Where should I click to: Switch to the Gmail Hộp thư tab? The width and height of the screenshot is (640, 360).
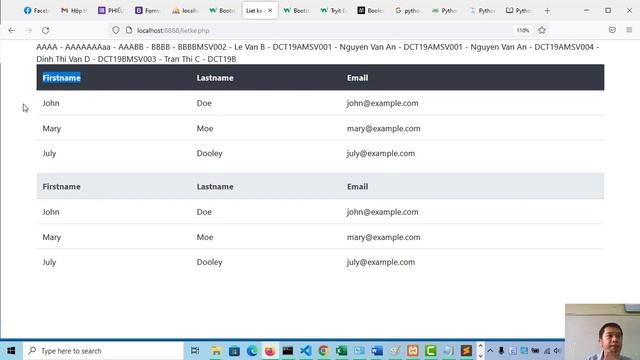pos(73,11)
